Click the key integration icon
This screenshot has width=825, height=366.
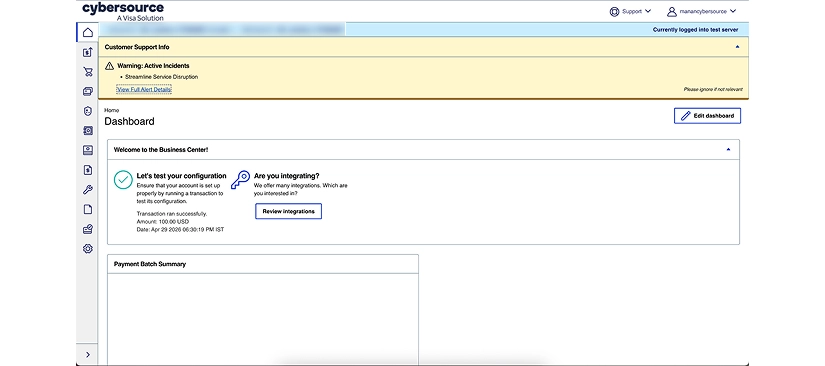[x=240, y=180]
